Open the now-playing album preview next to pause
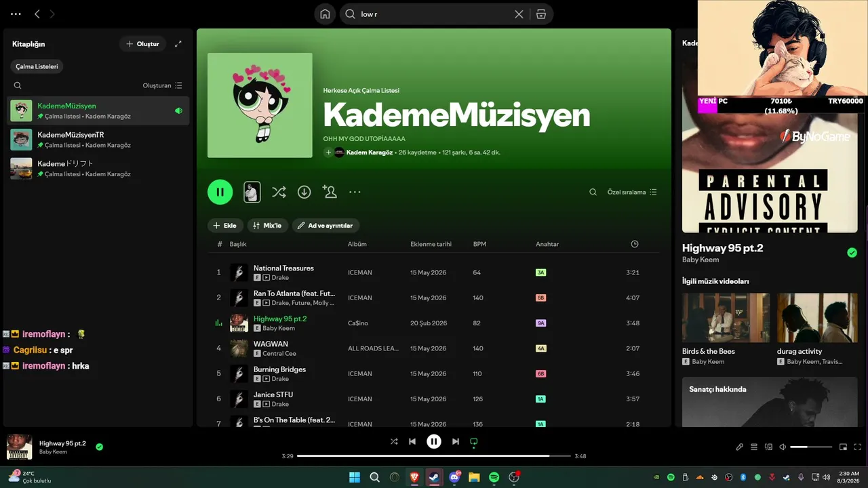Screen dimensions: 868x488 point(252,192)
